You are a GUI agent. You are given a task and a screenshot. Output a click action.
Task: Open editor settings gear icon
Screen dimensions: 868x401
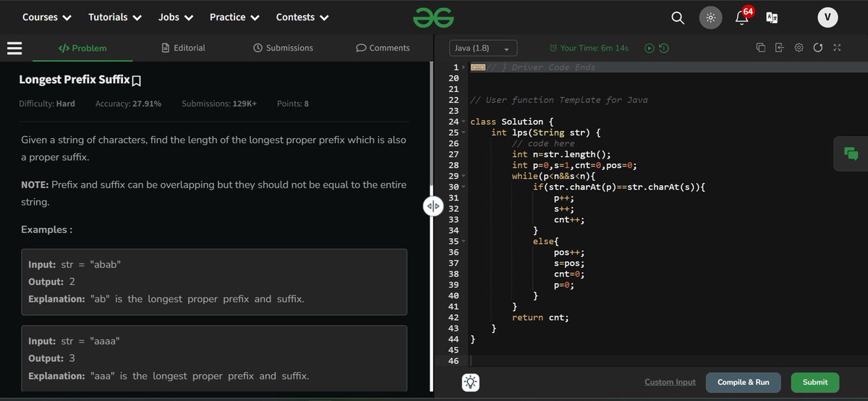click(x=799, y=48)
